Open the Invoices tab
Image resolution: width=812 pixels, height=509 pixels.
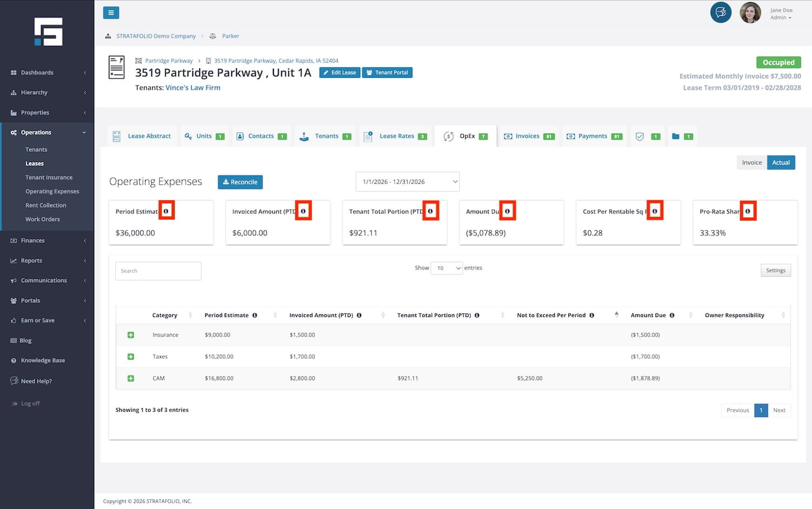pyautogui.click(x=527, y=136)
